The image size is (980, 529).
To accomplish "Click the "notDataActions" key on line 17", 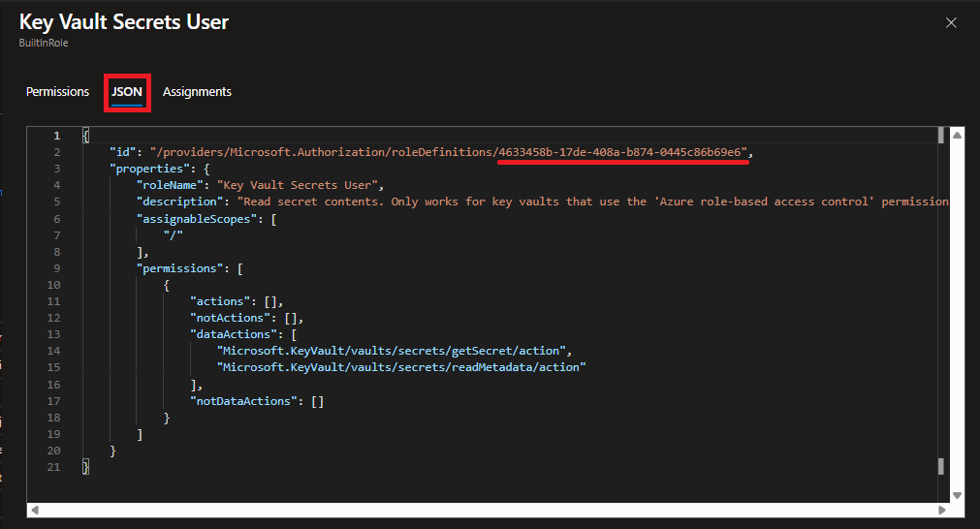I will coord(243,401).
